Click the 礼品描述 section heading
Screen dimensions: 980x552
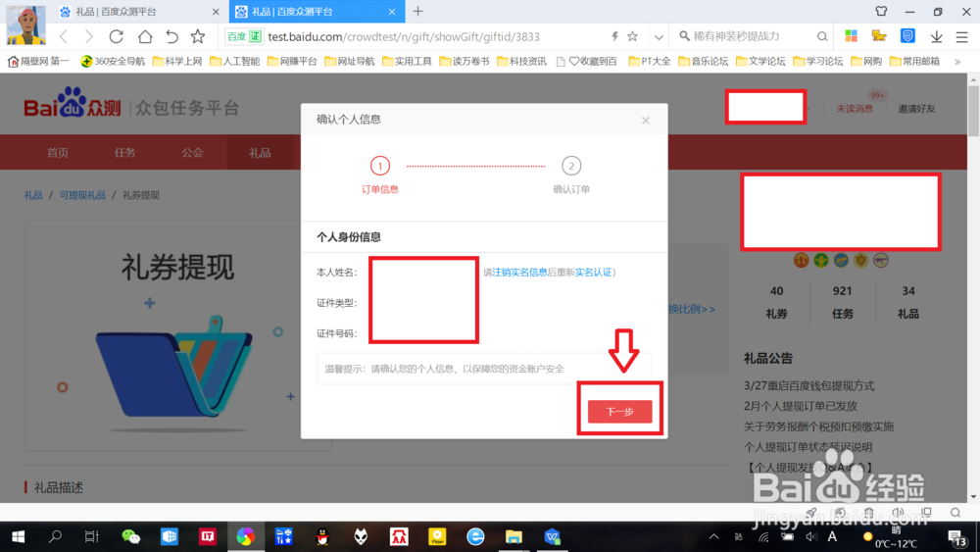pyautogui.click(x=58, y=487)
